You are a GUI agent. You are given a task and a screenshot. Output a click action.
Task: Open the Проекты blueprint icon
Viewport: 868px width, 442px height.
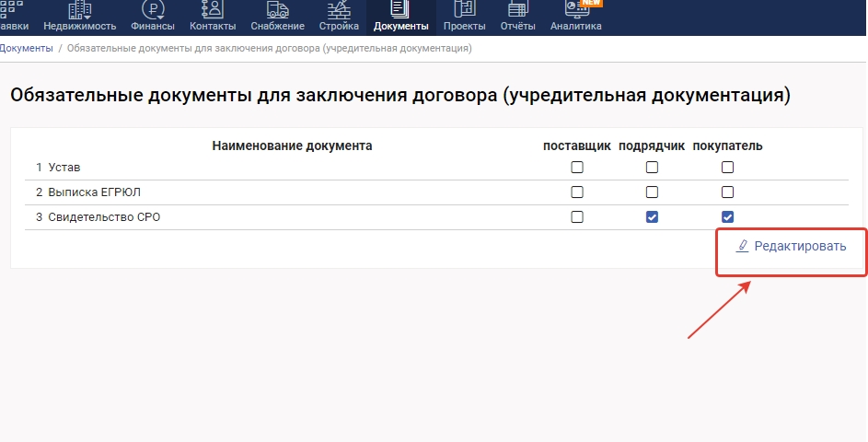(x=465, y=9)
